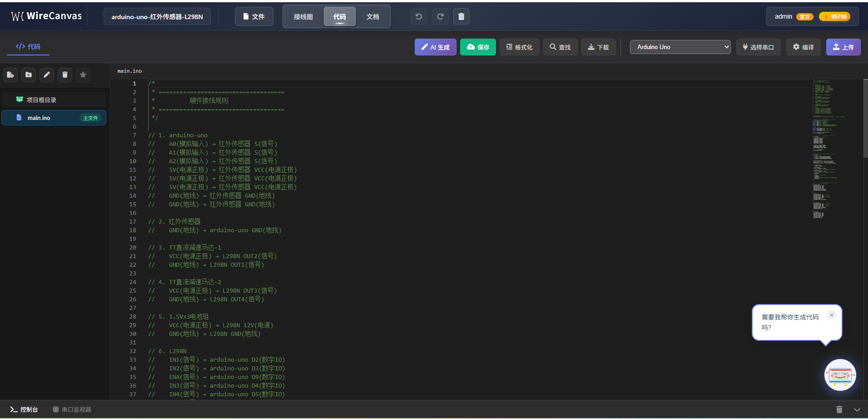Viewport: 868px width, 419px height.
Task: Open the Arduino Uno board dropdown
Action: tap(680, 47)
